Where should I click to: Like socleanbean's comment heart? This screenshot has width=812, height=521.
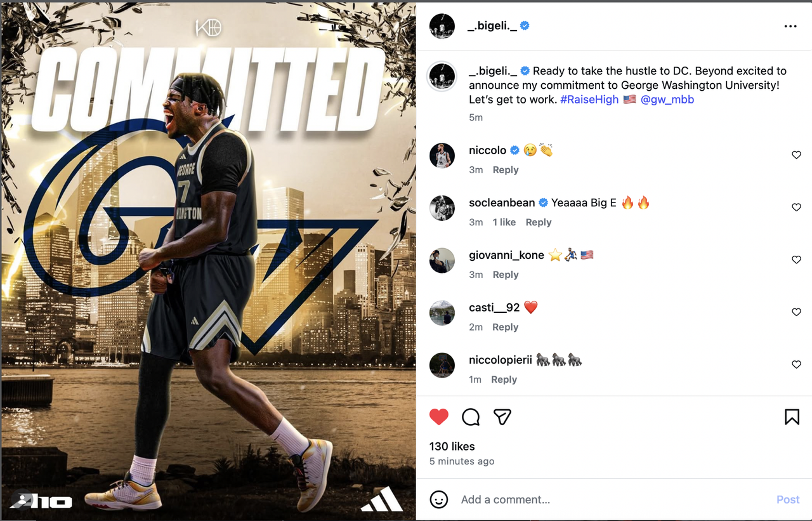[796, 208]
